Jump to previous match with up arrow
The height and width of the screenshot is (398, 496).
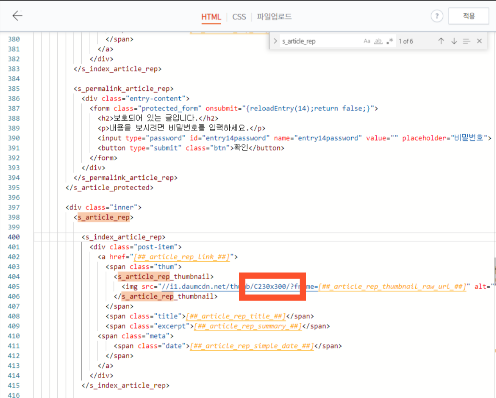pos(441,41)
